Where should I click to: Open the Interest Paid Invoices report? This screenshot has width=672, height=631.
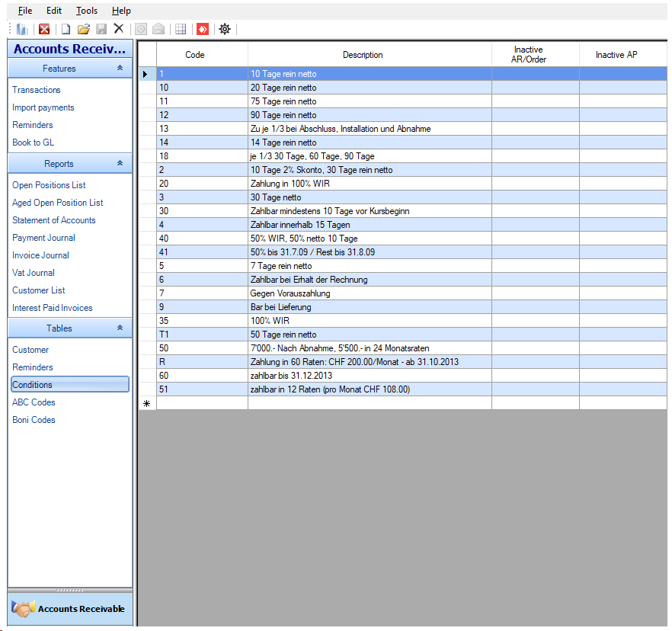point(53,308)
